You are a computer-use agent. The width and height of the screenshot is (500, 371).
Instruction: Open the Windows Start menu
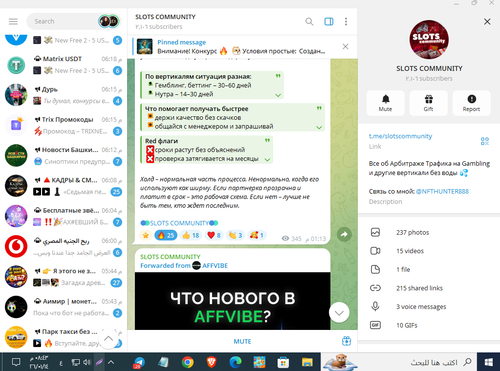pos(489,362)
